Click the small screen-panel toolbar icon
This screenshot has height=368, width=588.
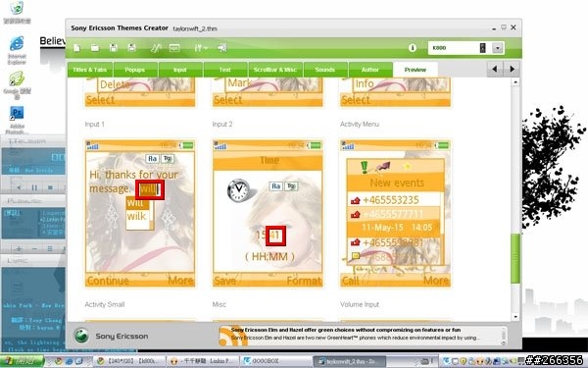174,48
